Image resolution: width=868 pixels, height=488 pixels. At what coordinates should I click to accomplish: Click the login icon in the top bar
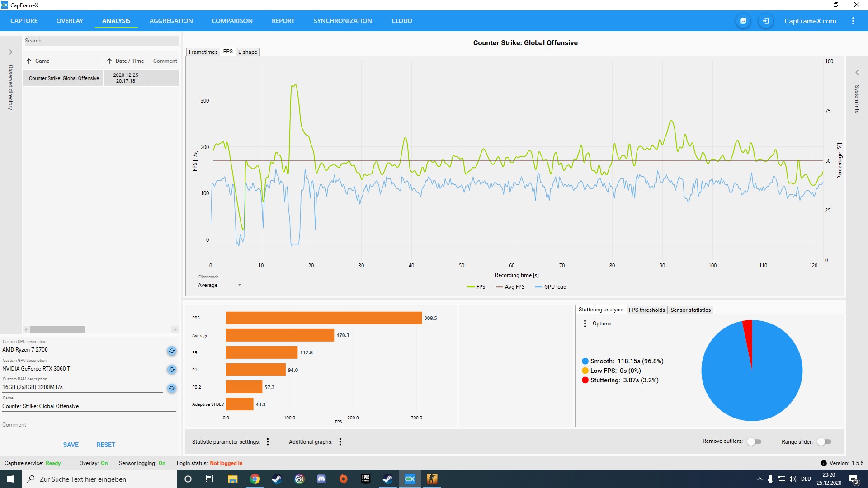[x=765, y=21]
